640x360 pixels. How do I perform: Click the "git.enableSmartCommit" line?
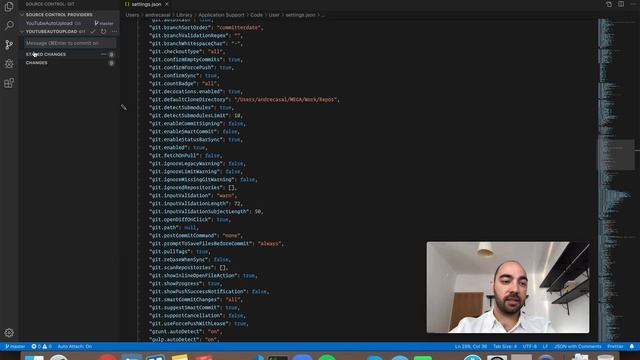[x=194, y=131]
